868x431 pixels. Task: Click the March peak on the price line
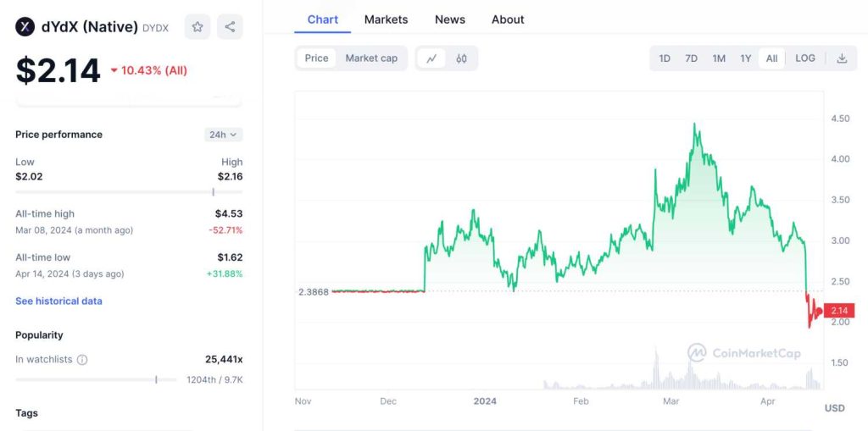(694, 124)
